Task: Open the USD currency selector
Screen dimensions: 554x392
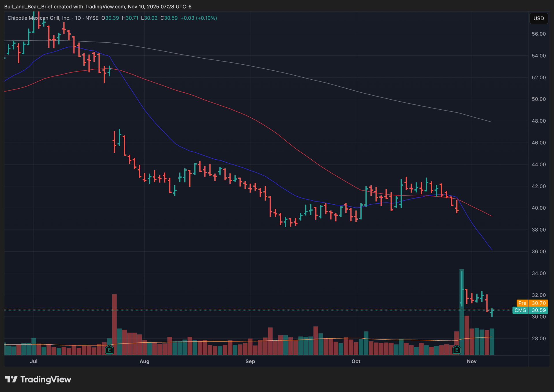Action: coord(538,18)
